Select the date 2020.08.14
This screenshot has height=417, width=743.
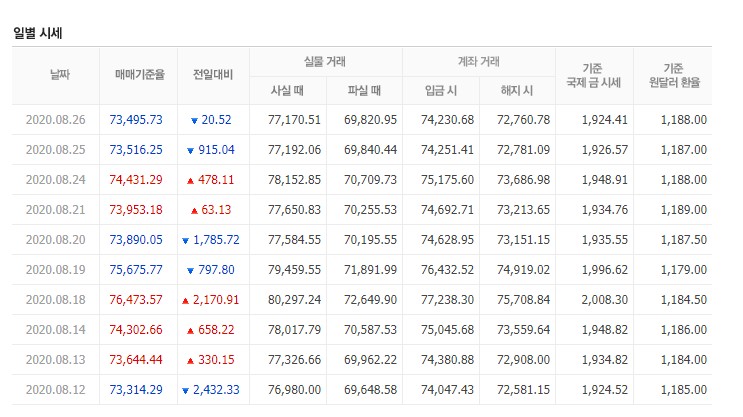(55, 329)
